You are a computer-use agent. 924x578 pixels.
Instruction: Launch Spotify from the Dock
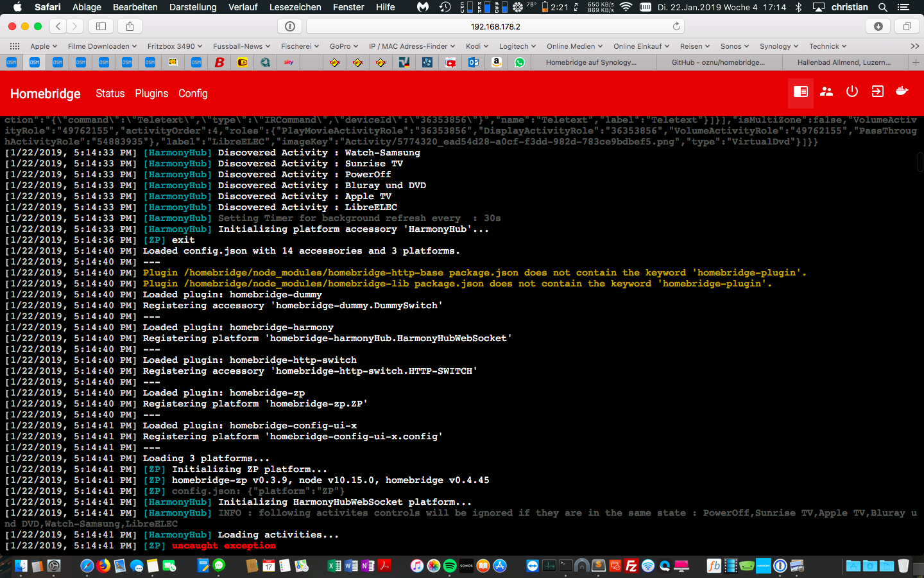[450, 566]
